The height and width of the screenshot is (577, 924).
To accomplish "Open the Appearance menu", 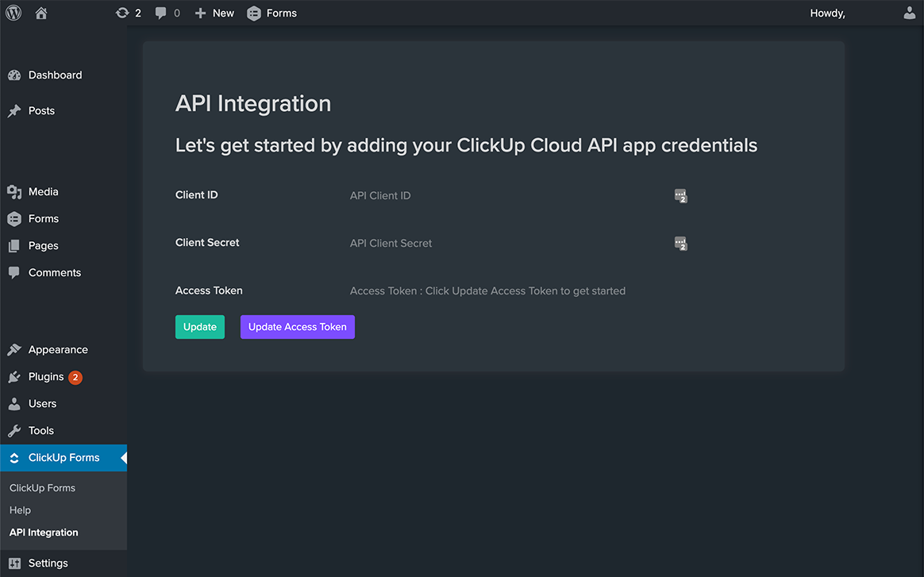I will (x=58, y=350).
